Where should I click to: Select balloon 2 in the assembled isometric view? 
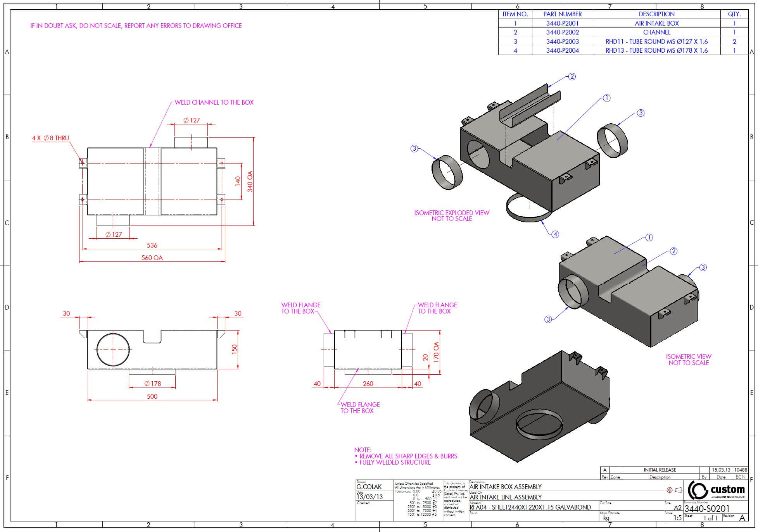673,251
